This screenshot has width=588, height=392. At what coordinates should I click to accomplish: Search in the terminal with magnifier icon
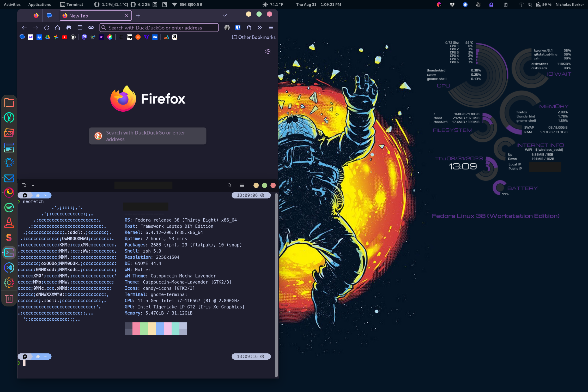tap(229, 185)
